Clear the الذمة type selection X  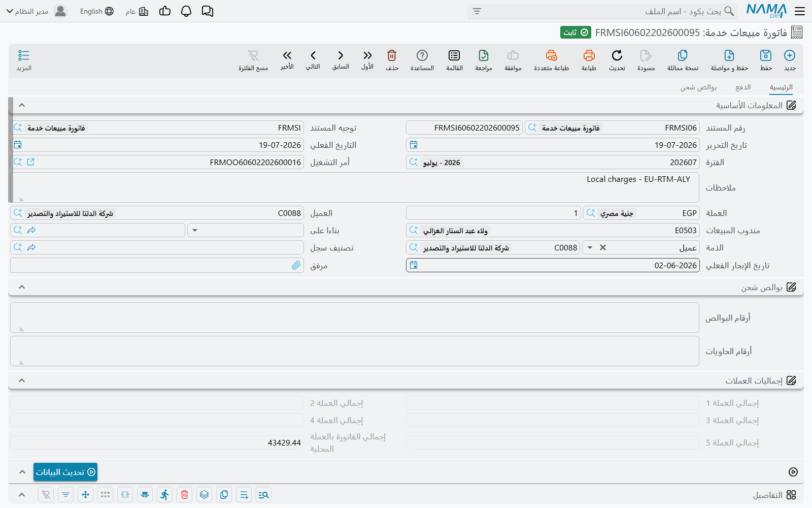[603, 247]
